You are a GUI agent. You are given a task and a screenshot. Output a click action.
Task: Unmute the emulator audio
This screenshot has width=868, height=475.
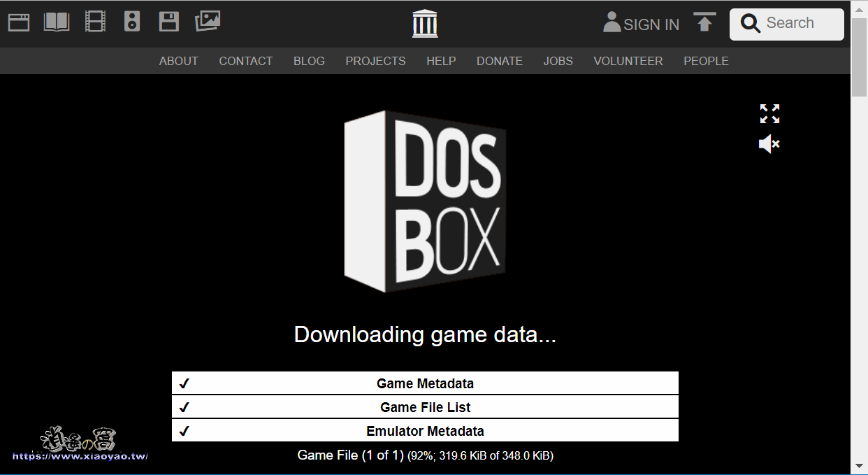tap(769, 144)
